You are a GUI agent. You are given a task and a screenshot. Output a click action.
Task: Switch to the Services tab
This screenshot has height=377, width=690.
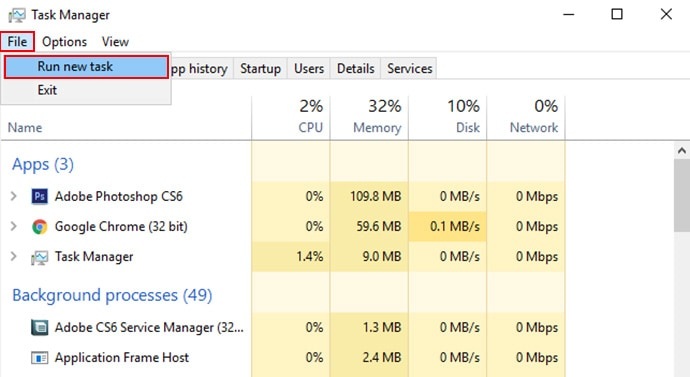[x=410, y=69]
